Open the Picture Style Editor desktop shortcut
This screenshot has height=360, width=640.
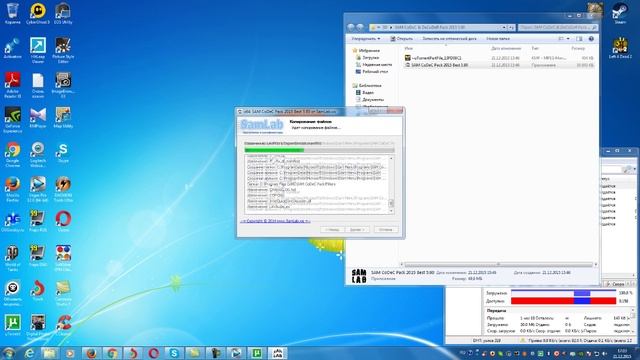point(63,50)
